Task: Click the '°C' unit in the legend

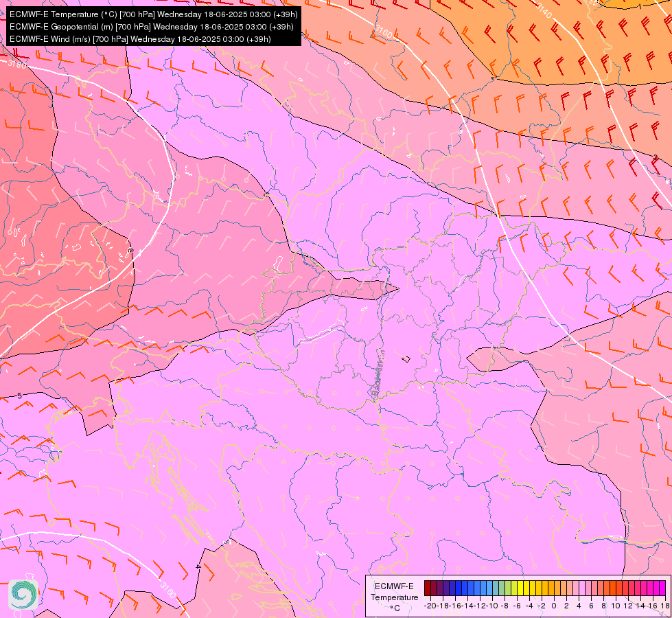Action: [395, 608]
